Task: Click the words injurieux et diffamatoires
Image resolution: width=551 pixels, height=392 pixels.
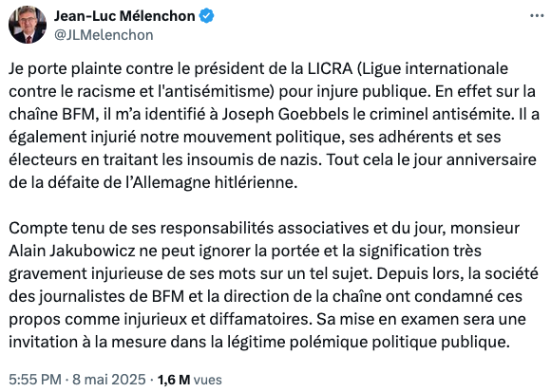Action: click(x=217, y=319)
